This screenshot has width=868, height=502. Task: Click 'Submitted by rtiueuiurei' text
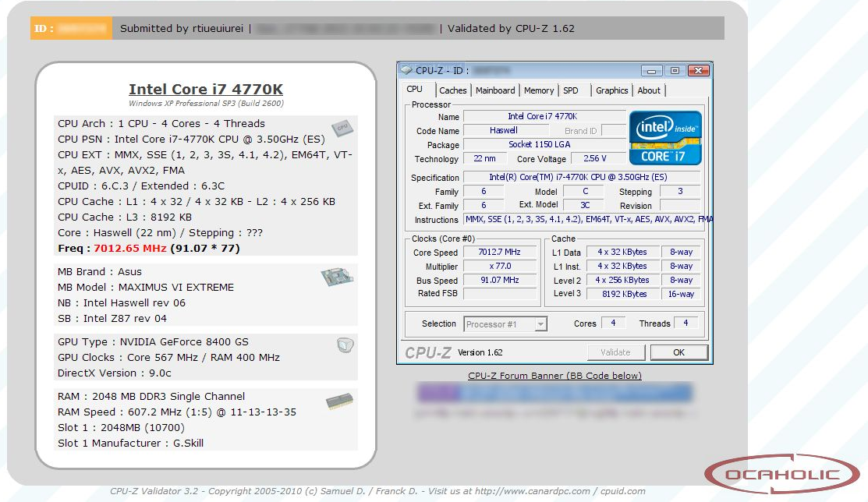[182, 28]
